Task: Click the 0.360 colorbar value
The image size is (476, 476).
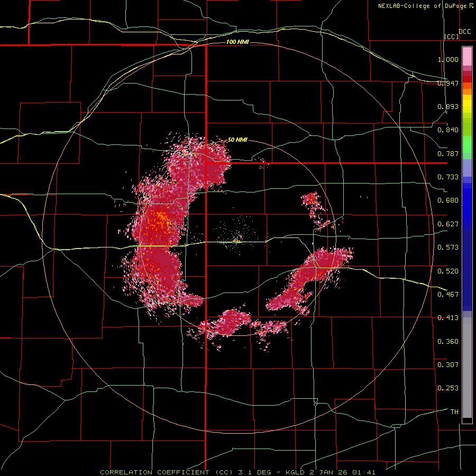Action: pyautogui.click(x=448, y=342)
